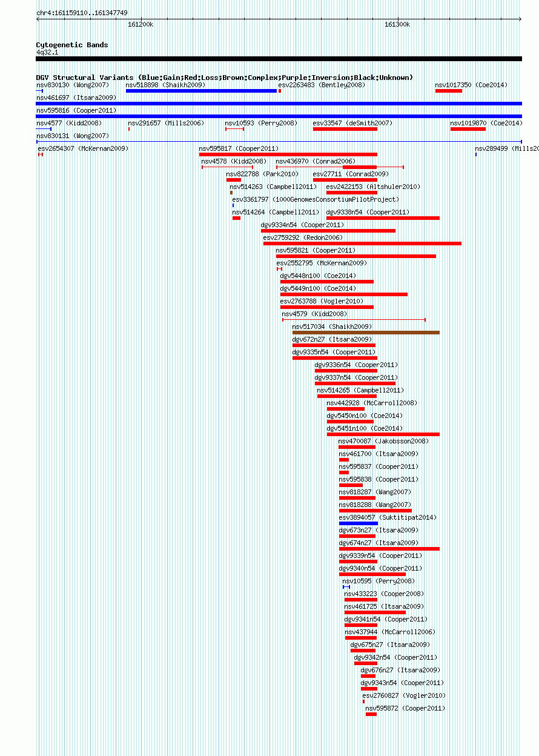Click variant label dgv9334n54 (Cooper2011)
This screenshot has width=539, height=756.
302,225
